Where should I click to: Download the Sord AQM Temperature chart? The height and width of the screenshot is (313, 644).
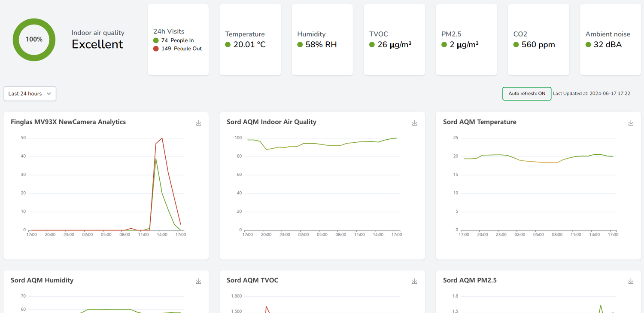coord(631,123)
